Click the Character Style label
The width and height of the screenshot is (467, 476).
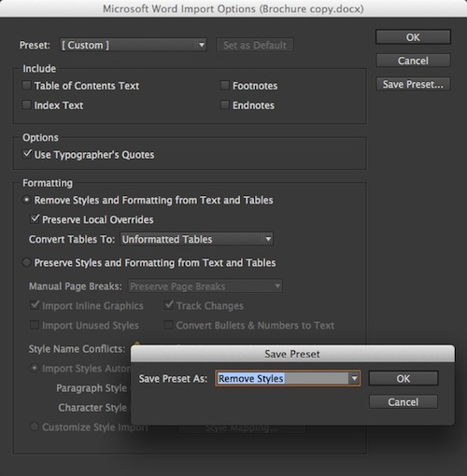pos(92,407)
